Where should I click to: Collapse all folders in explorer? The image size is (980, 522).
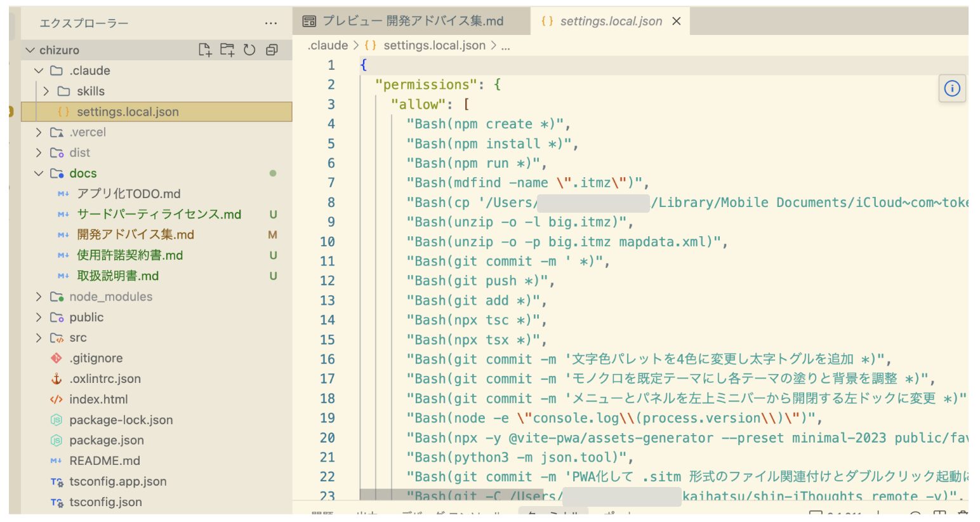(x=272, y=50)
